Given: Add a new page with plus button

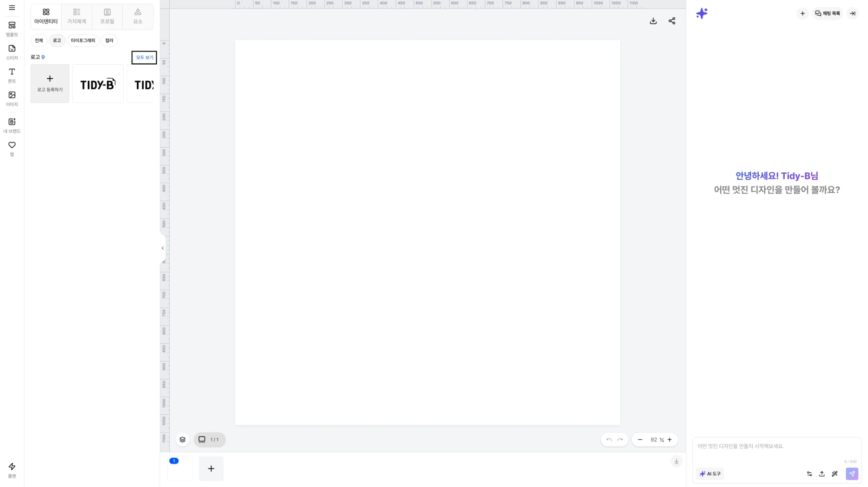Looking at the screenshot, I should [x=211, y=468].
